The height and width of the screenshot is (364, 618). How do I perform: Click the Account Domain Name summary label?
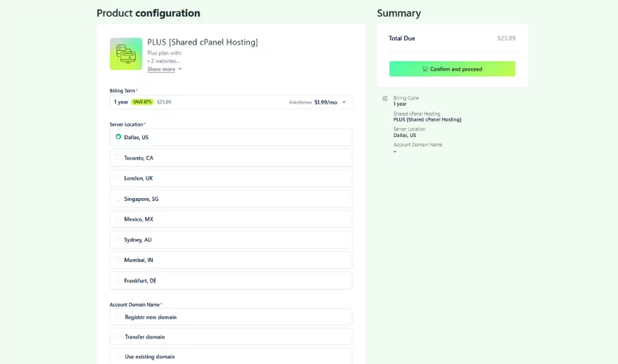418,145
